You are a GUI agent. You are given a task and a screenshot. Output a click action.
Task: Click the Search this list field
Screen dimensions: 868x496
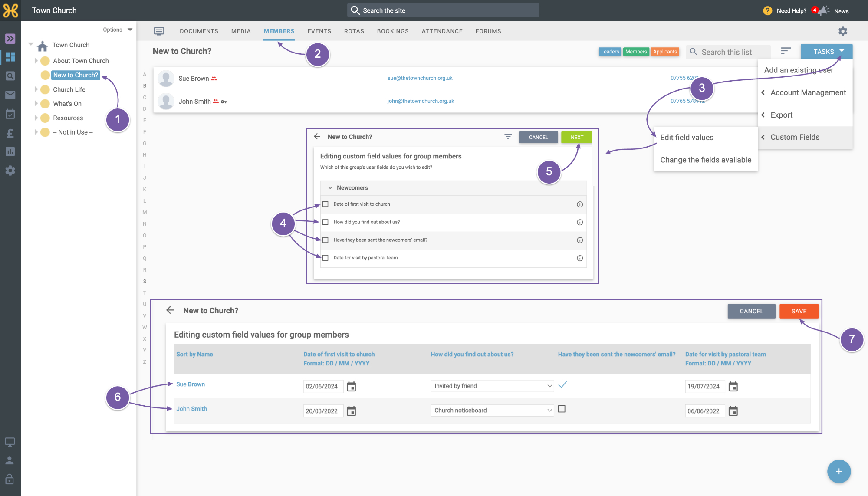point(728,52)
